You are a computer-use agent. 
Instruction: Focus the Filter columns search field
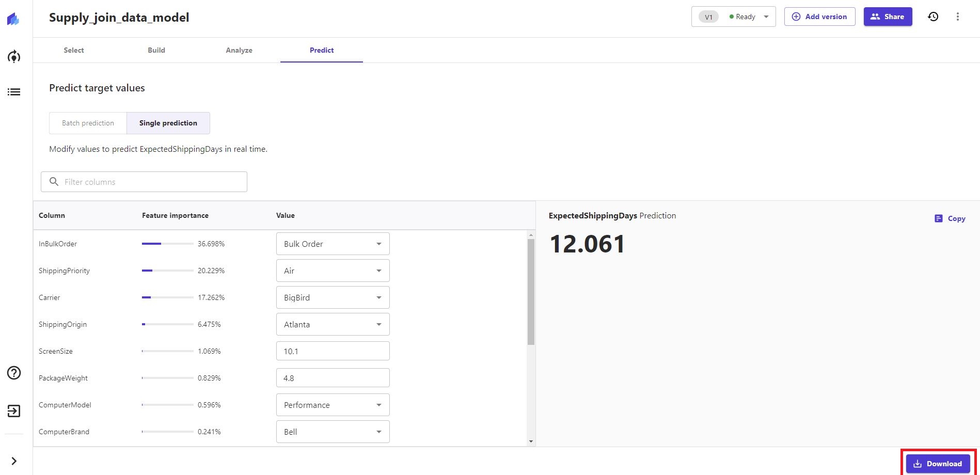click(144, 182)
